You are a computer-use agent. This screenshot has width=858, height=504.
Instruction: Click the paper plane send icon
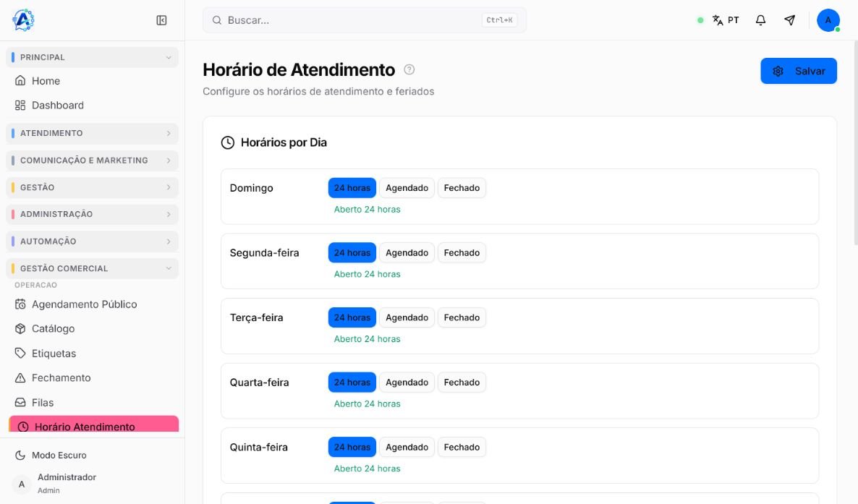(789, 20)
